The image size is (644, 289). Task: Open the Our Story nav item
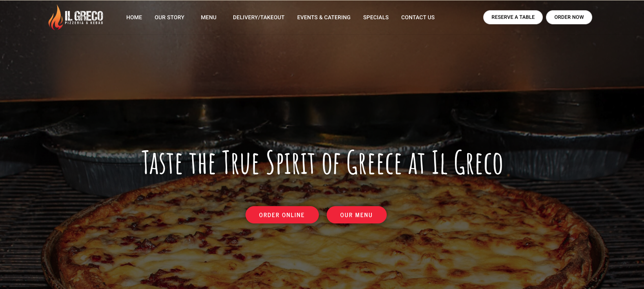(169, 17)
